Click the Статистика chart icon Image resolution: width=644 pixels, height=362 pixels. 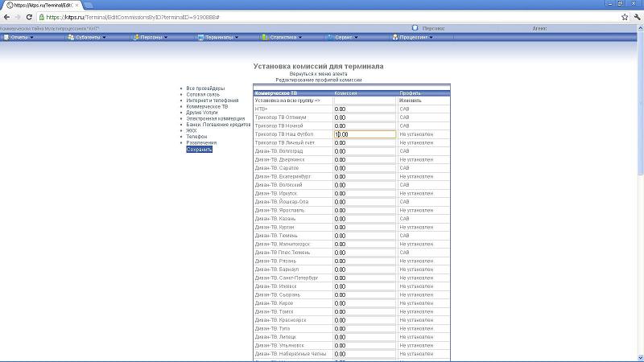click(x=265, y=37)
